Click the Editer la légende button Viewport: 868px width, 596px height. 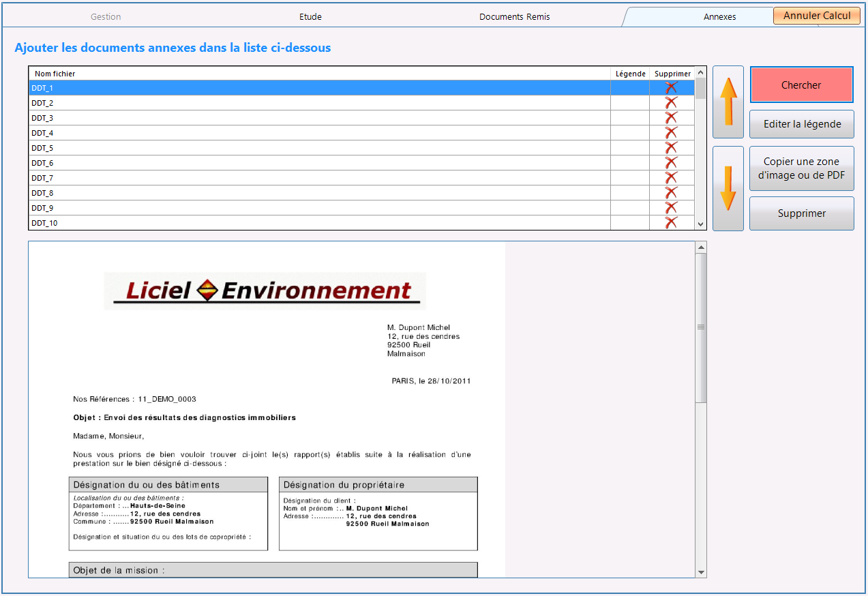(x=802, y=124)
